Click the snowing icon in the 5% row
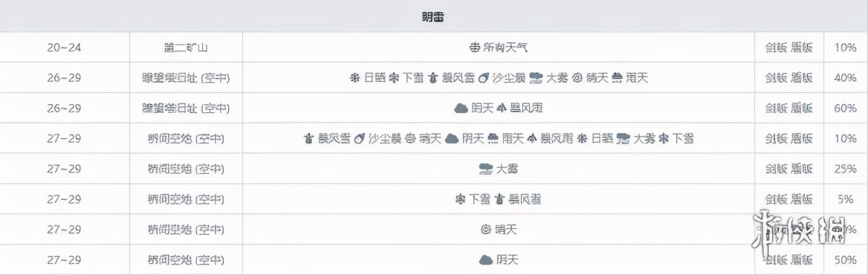 [460, 198]
